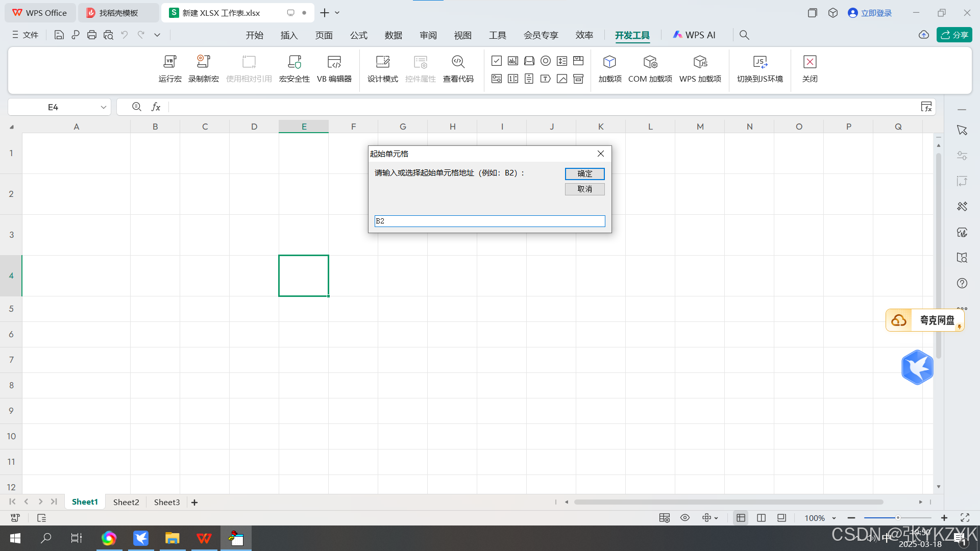
Task: Expand the quick access toolbar chevron
Action: pyautogui.click(x=157, y=35)
